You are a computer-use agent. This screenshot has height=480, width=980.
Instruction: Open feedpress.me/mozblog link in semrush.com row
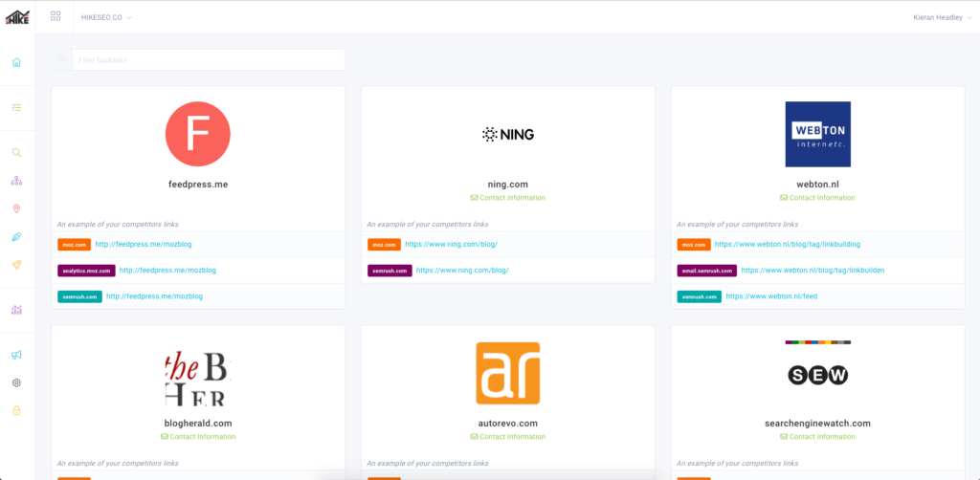click(x=154, y=296)
